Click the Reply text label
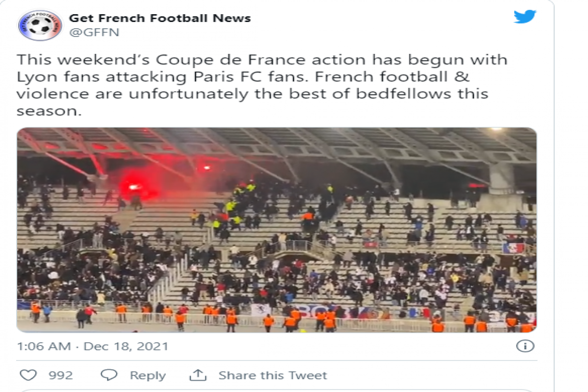This screenshot has height=392, width=588. point(147,376)
